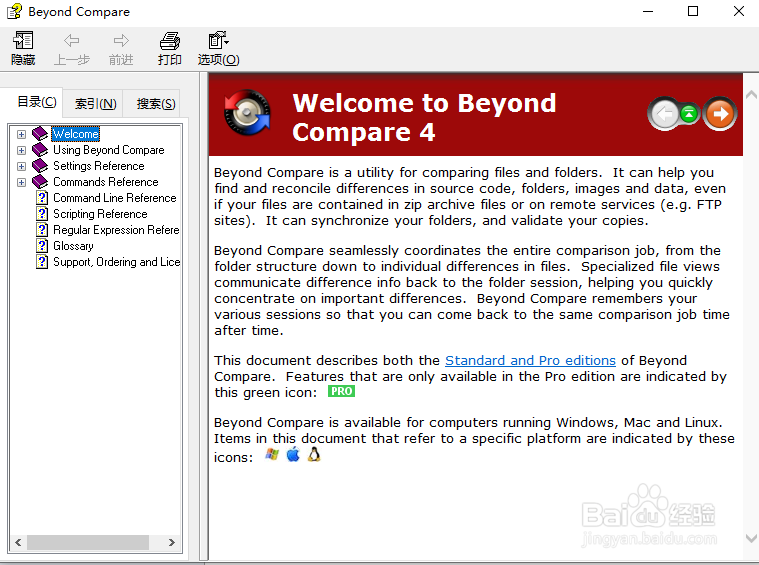
Task: Click the content pane scroll-down arrow
Action: point(751,538)
